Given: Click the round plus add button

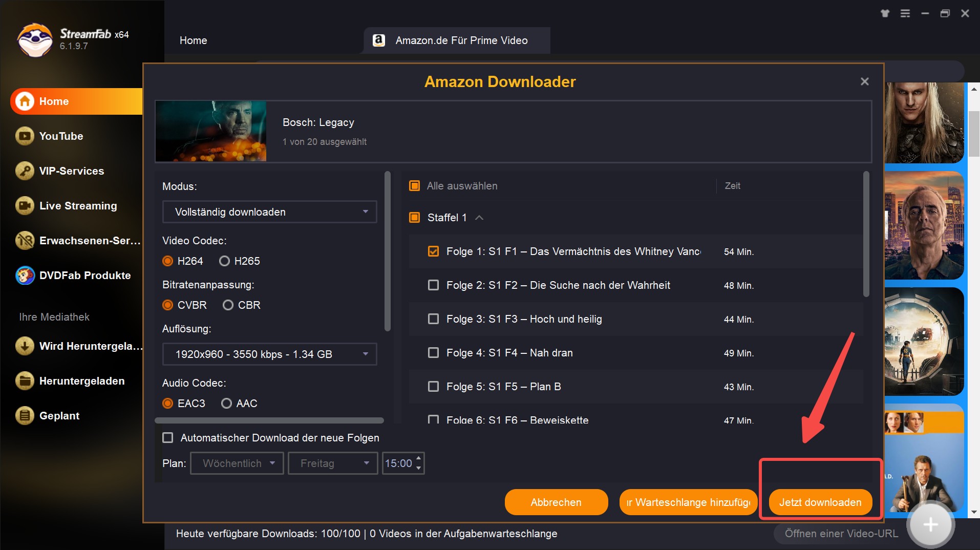Looking at the screenshot, I should [x=930, y=524].
